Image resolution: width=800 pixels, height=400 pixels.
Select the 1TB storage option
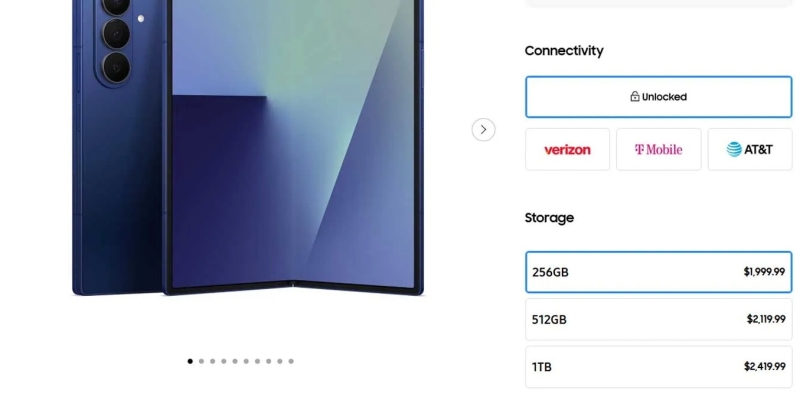(659, 367)
